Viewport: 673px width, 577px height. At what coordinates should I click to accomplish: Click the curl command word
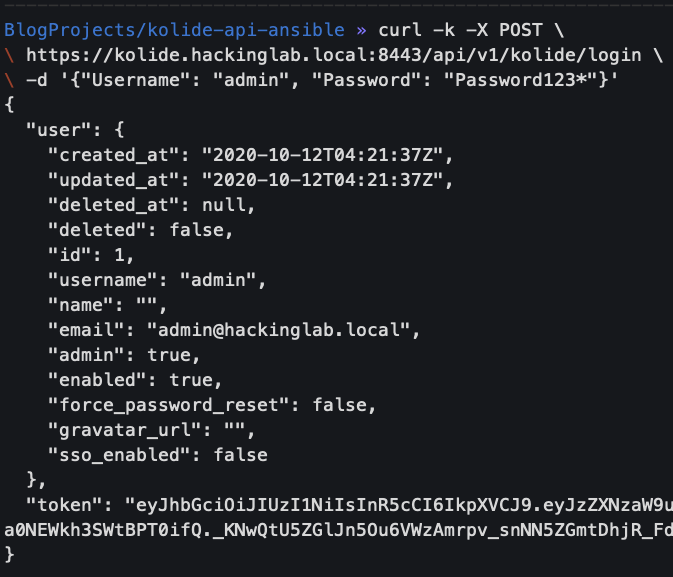pyautogui.click(x=399, y=29)
